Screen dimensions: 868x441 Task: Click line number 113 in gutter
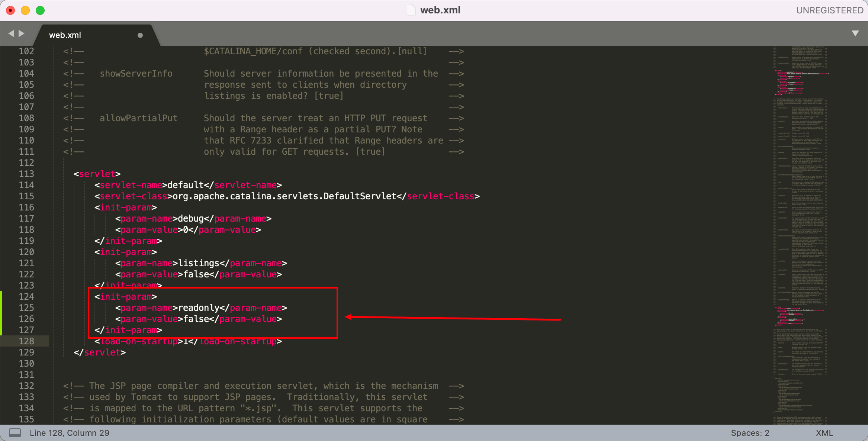26,174
